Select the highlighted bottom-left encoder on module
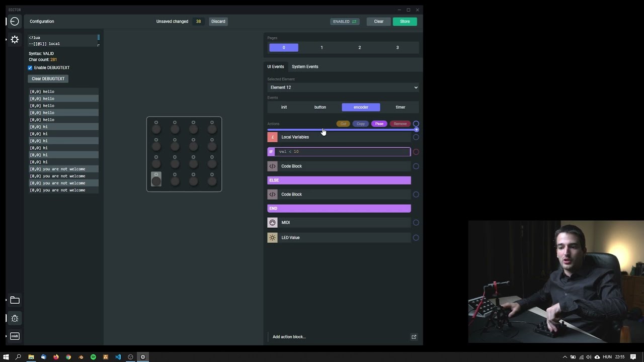 [x=156, y=179]
